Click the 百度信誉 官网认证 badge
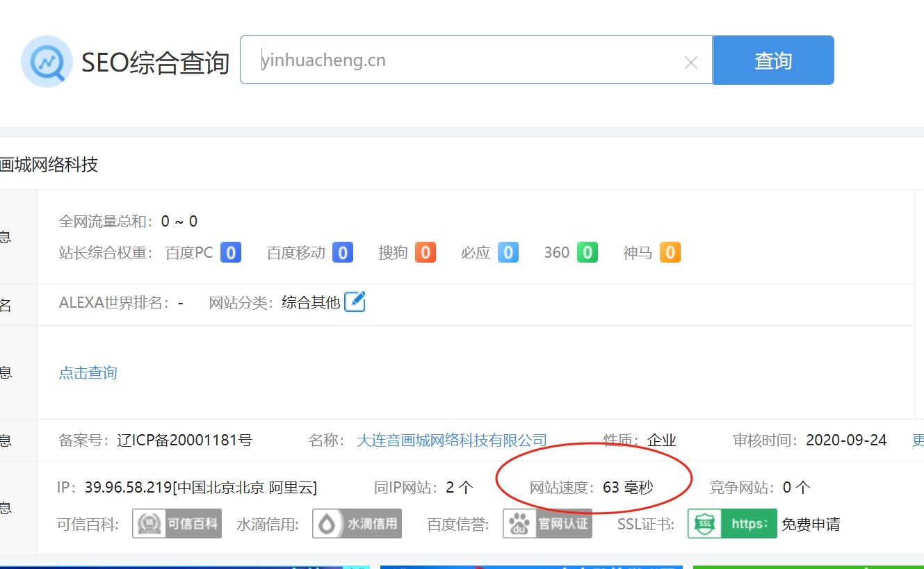This screenshot has height=569, width=924. 547,524
